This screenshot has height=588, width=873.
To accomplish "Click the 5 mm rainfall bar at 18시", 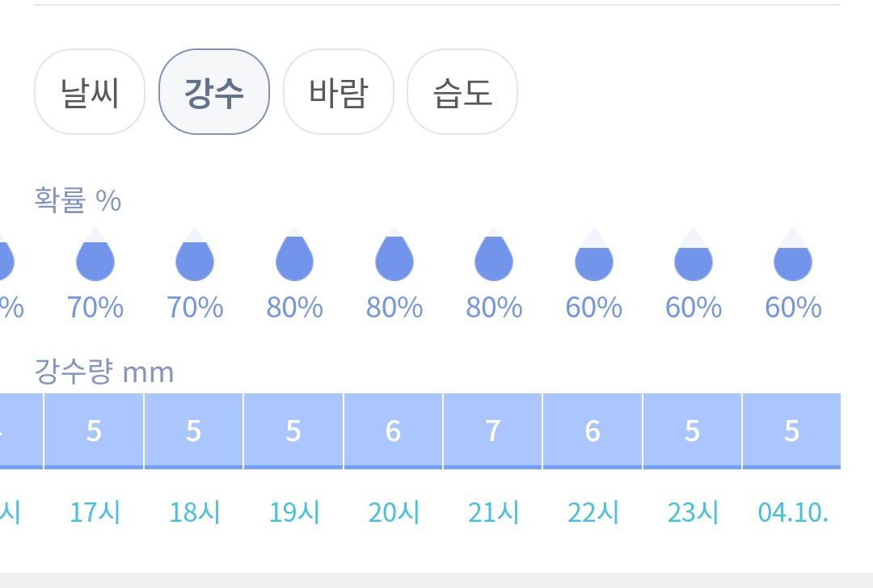I will coord(193,431).
